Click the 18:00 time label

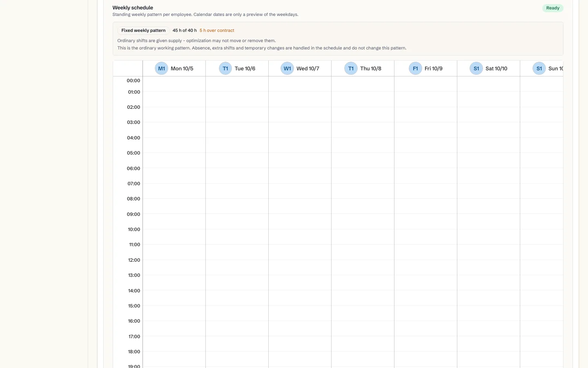coord(134,352)
